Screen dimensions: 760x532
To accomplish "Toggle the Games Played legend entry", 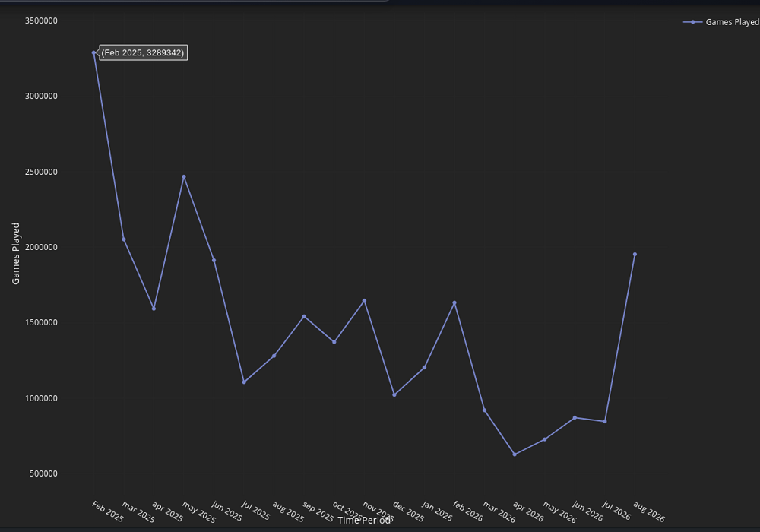I will click(721, 22).
